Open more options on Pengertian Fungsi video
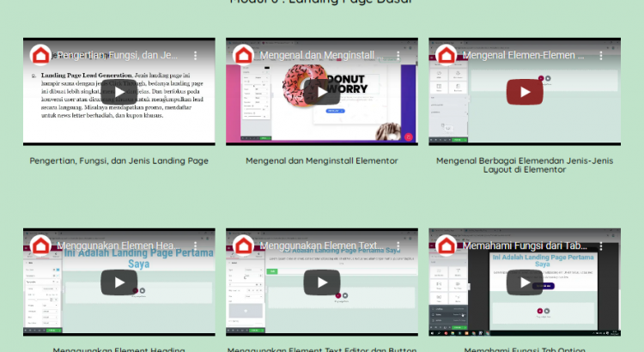This screenshot has height=352, width=644. click(x=195, y=56)
